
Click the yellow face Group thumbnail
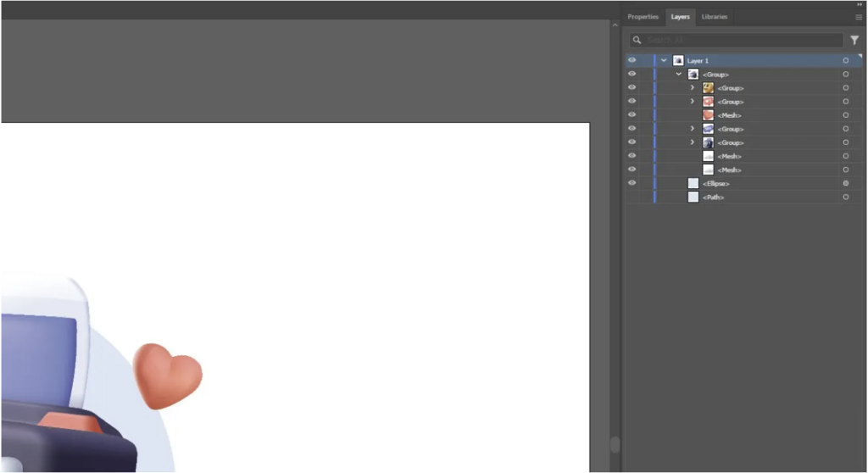point(708,87)
